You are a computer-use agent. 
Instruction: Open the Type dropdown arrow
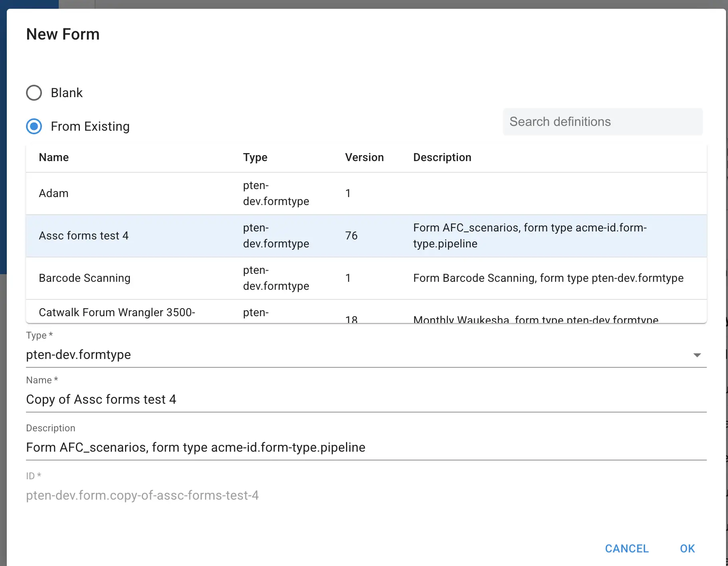(697, 355)
